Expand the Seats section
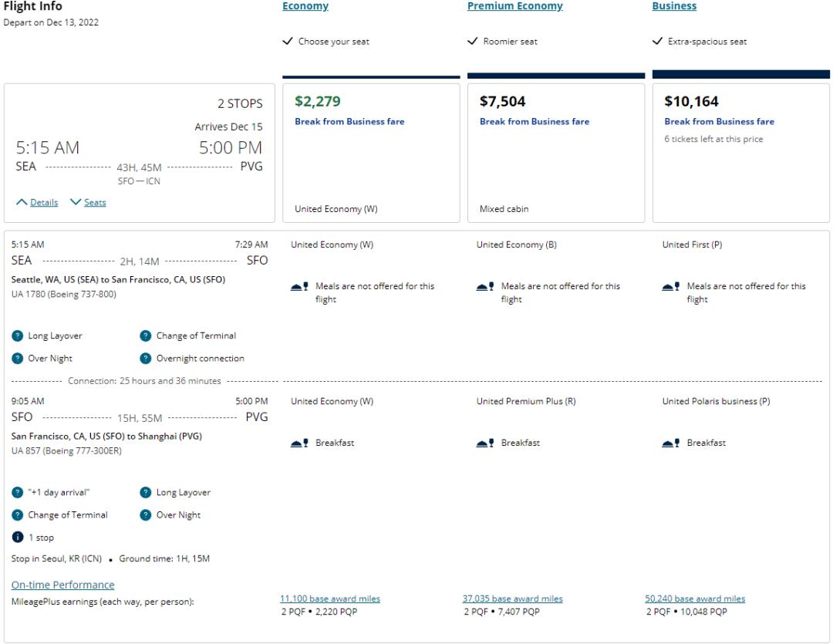This screenshot has width=833, height=644. pos(88,203)
